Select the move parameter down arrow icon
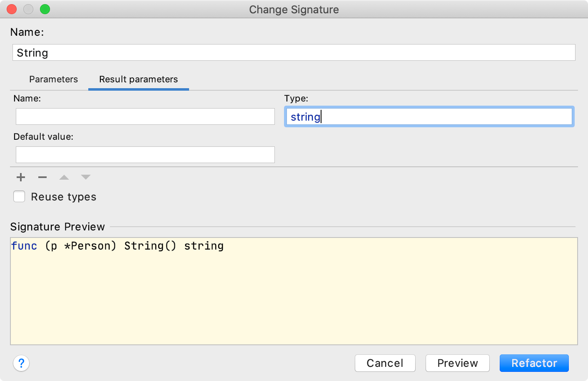588x381 pixels. [x=85, y=177]
